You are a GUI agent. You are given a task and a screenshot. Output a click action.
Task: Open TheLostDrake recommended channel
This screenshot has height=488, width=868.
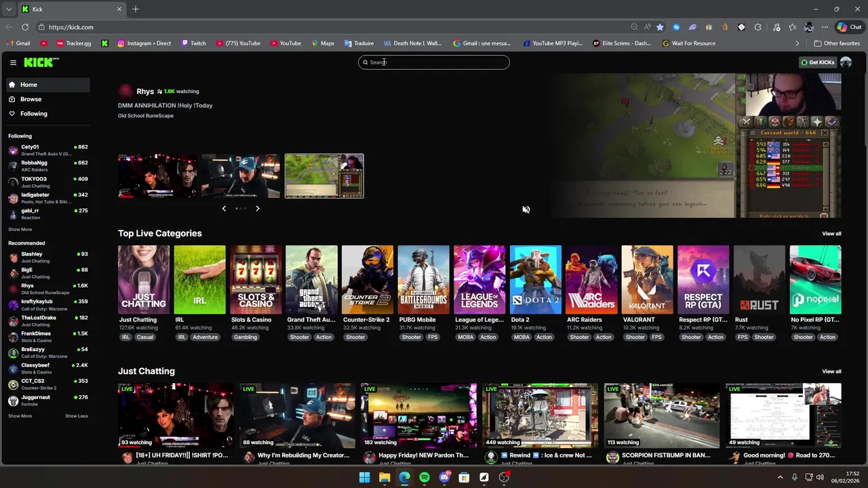(47, 321)
